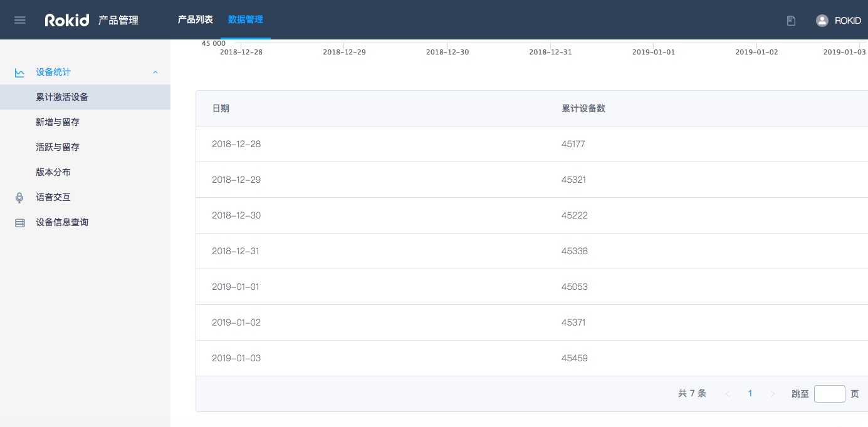The width and height of the screenshot is (868, 427).
Task: Click the user avatar icon
Action: coord(822,21)
